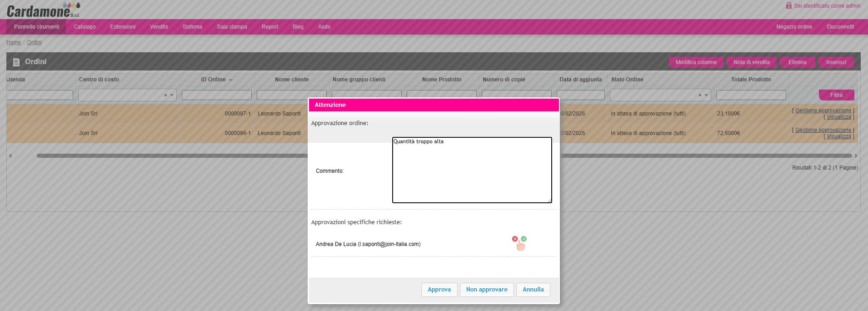The width and height of the screenshot is (868, 311).
Task: Click Annulla to cancel the dialog
Action: (x=533, y=290)
